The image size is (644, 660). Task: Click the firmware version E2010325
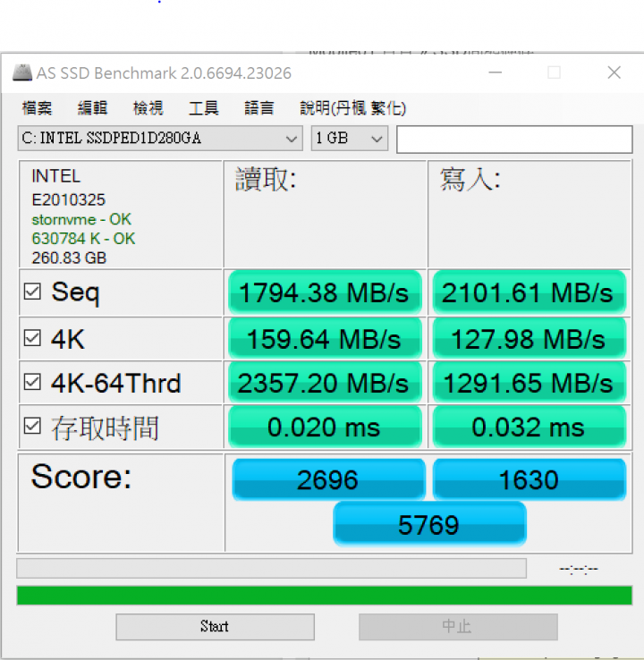[68, 199]
